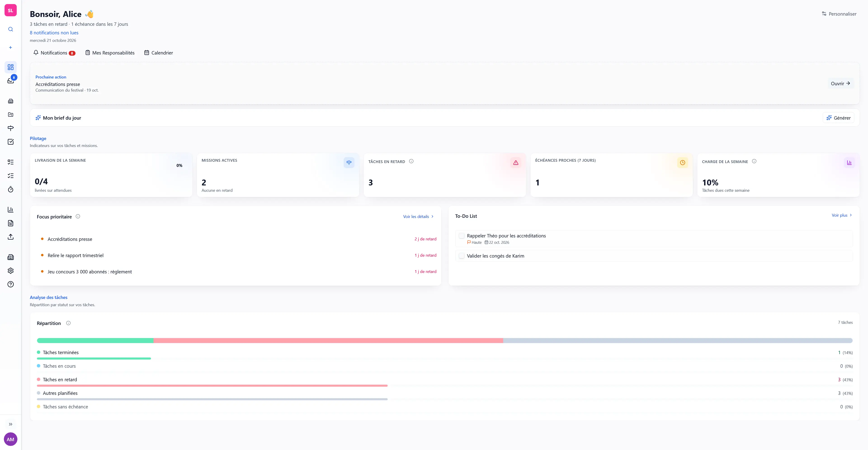
Task: Click the upload export icon in sidebar
Action: pyautogui.click(x=10, y=237)
